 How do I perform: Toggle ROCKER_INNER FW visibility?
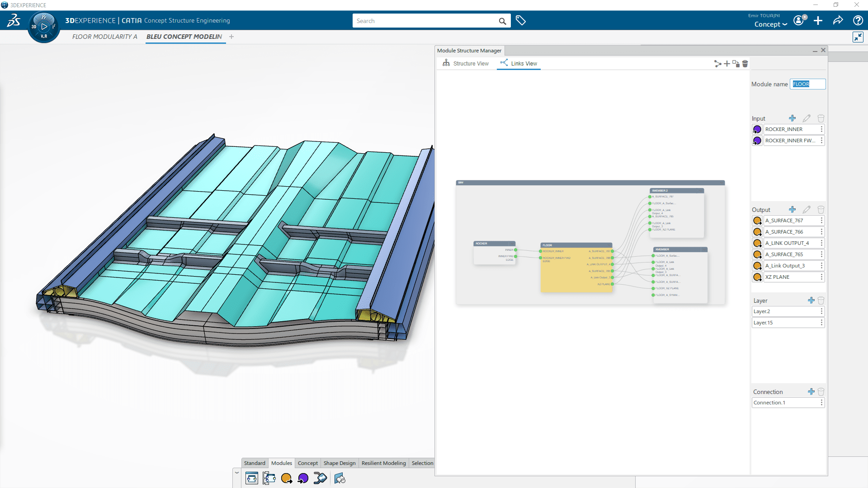click(x=757, y=140)
